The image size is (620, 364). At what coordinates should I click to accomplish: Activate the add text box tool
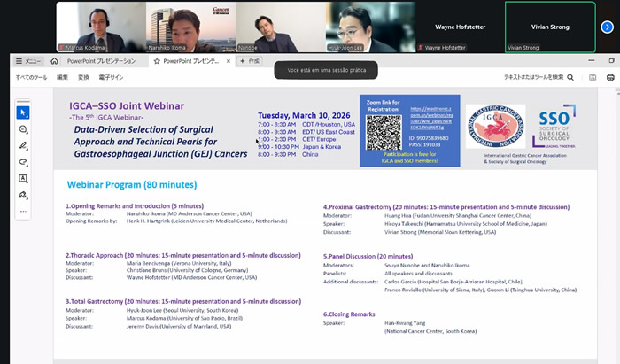(x=23, y=178)
